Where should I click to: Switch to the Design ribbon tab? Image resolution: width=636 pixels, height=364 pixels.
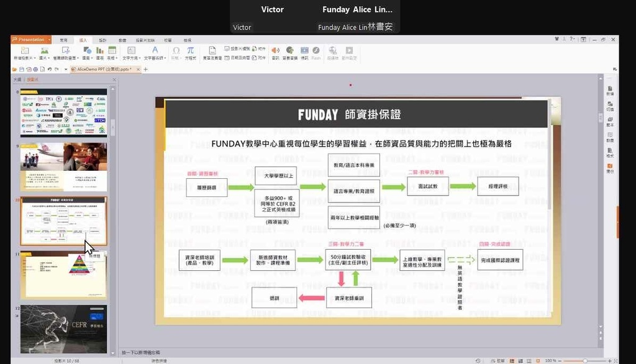tap(102, 40)
